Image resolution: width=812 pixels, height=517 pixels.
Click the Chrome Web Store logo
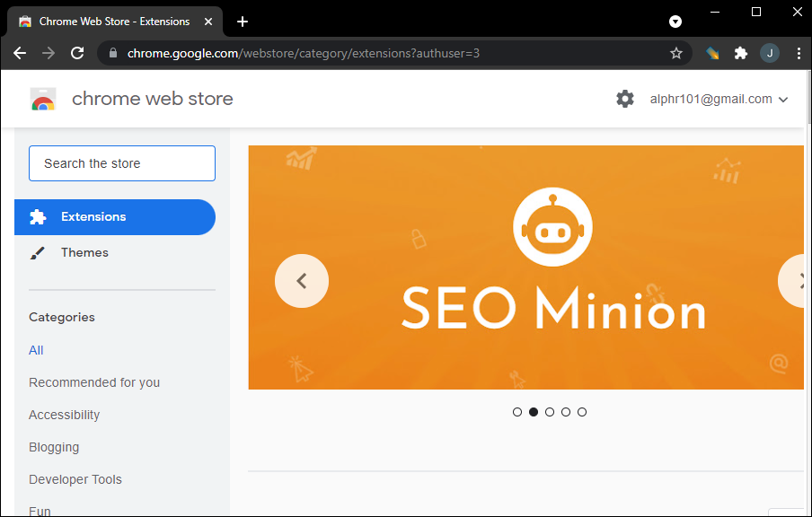[43, 99]
